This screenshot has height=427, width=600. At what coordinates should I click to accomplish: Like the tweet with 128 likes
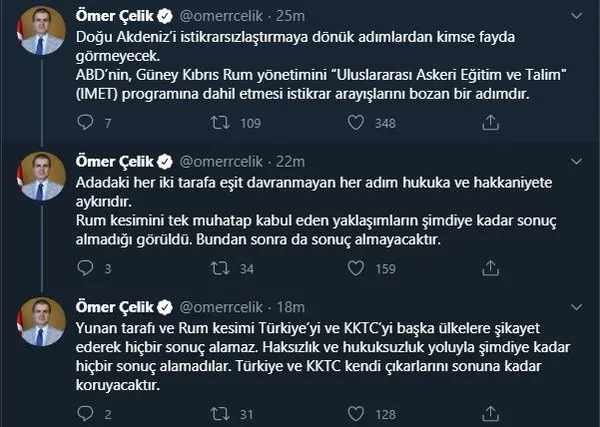pyautogui.click(x=354, y=413)
